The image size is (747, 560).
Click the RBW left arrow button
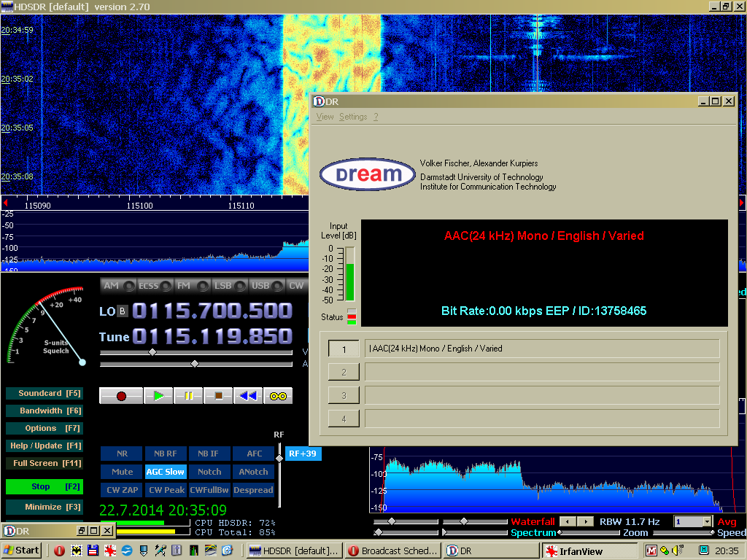tap(568, 521)
